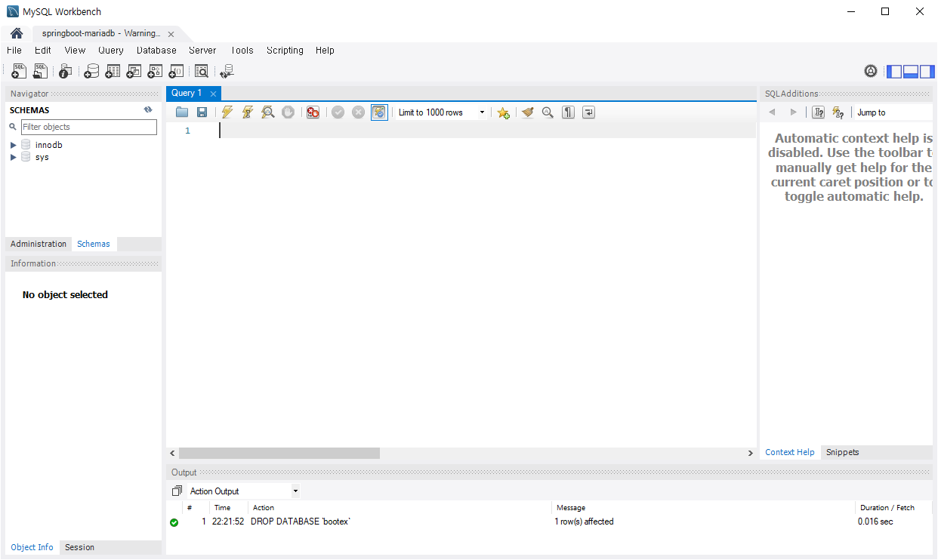Close the springboot-mariadb connection tab
Image resolution: width=938 pixels, height=560 pixels.
coord(171,34)
